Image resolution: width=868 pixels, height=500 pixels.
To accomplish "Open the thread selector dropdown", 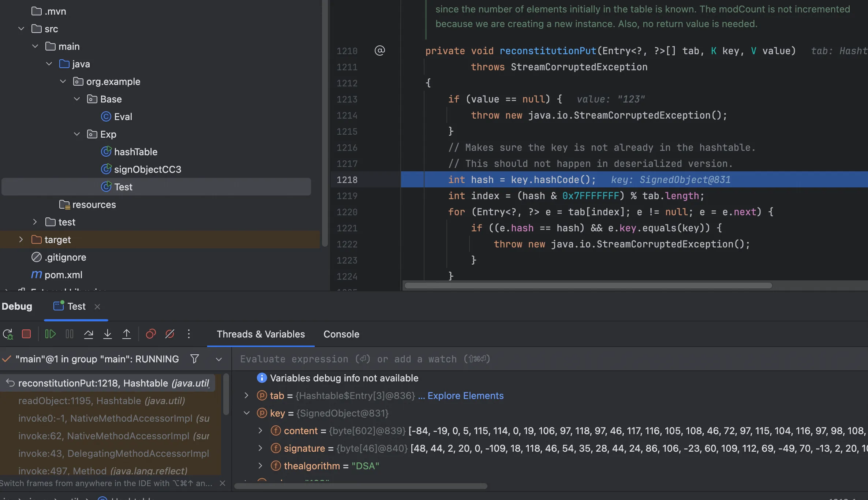I will coord(219,359).
